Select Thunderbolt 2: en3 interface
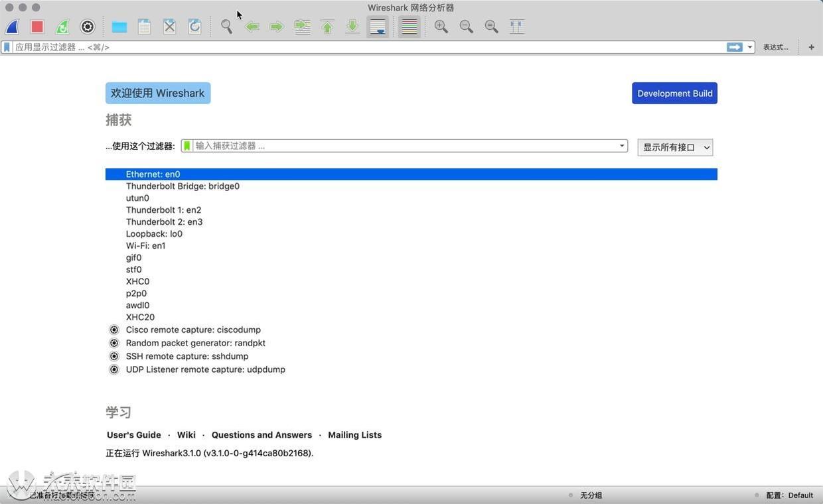The width and height of the screenshot is (823, 504). (411, 222)
